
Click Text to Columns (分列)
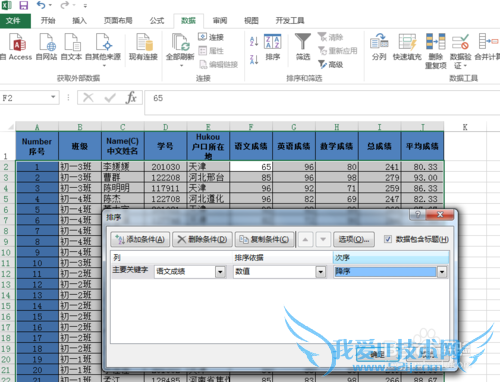pyautogui.click(x=379, y=47)
